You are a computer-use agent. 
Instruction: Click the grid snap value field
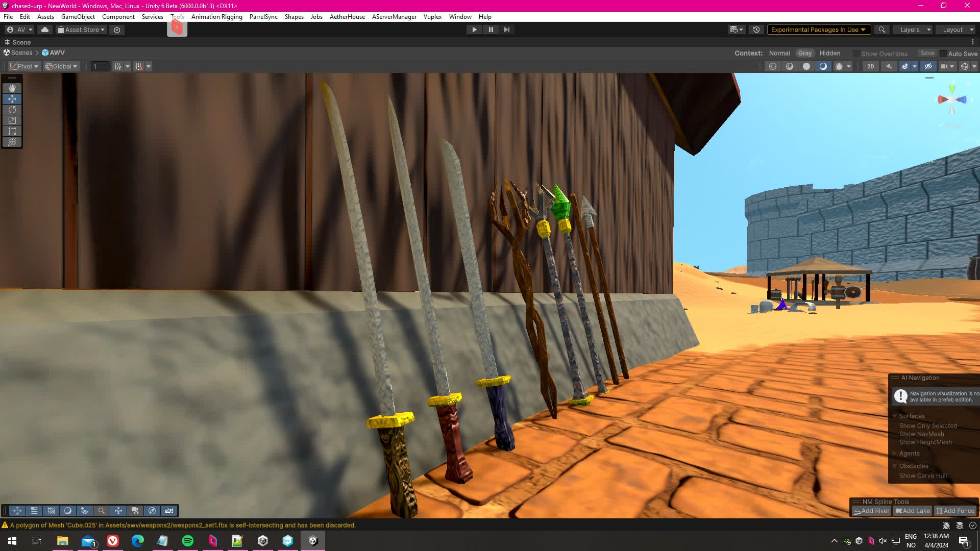pyautogui.click(x=100, y=66)
